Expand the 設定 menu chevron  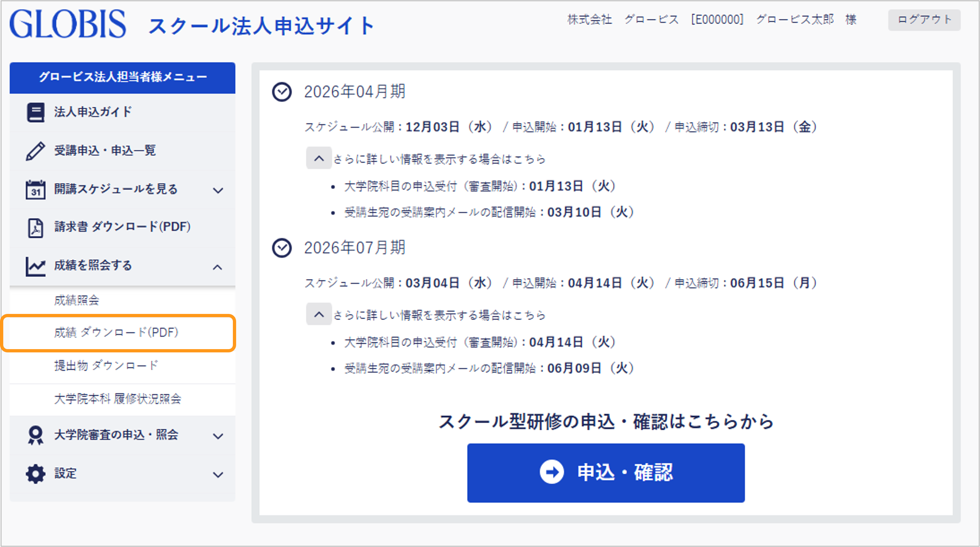tap(218, 475)
